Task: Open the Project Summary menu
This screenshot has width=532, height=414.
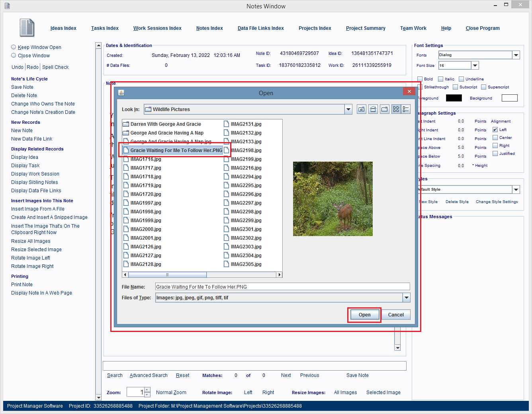Action: coord(366,28)
